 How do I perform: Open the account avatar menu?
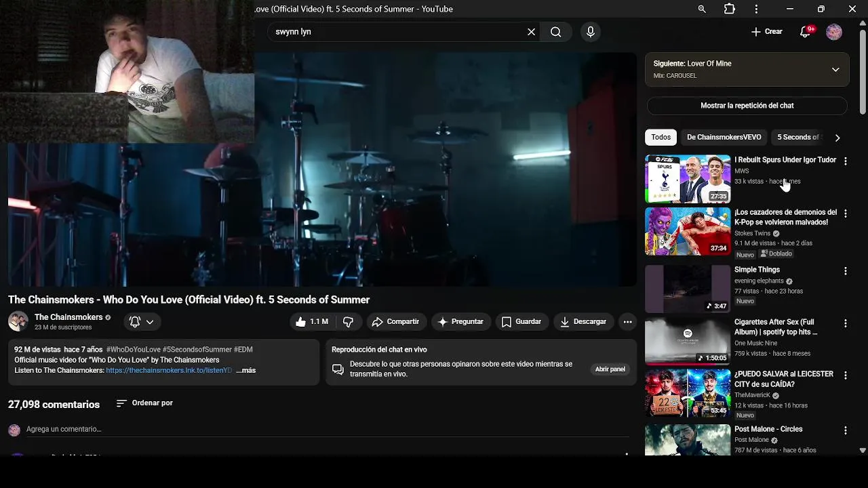834,32
